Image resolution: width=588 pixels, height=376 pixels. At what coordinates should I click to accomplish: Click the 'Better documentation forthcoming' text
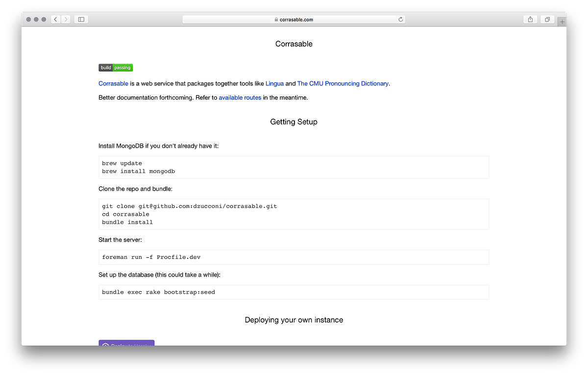pyautogui.click(x=146, y=98)
